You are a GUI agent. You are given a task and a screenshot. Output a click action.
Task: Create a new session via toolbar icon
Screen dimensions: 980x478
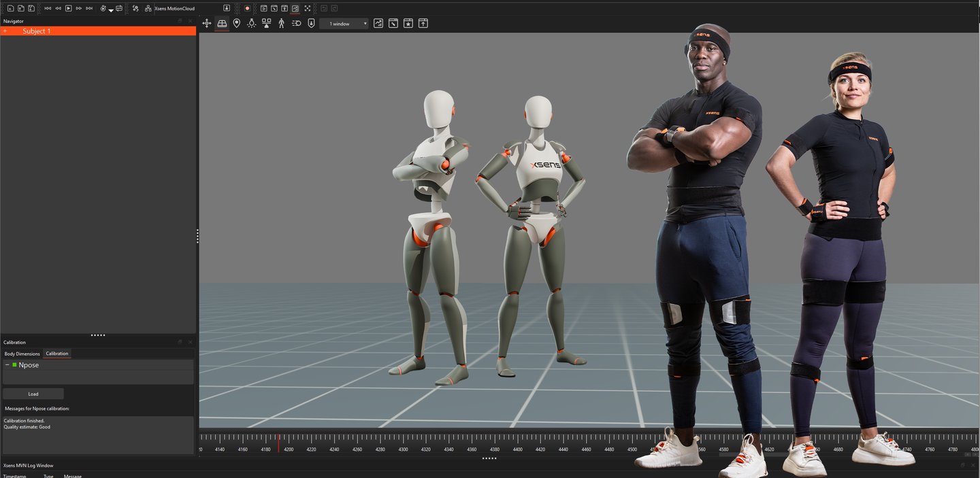[10, 8]
